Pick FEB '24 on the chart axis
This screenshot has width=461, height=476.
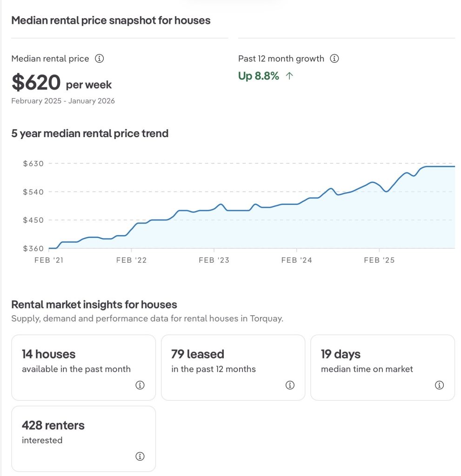(x=296, y=260)
